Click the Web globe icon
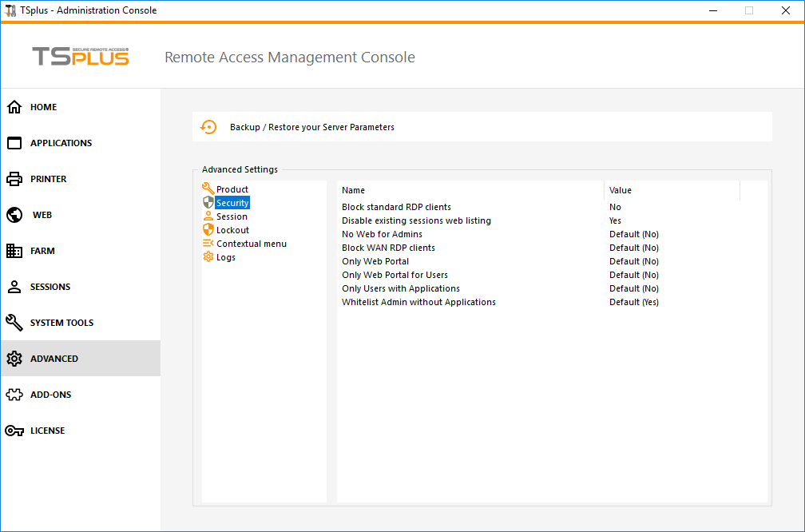 click(14, 215)
